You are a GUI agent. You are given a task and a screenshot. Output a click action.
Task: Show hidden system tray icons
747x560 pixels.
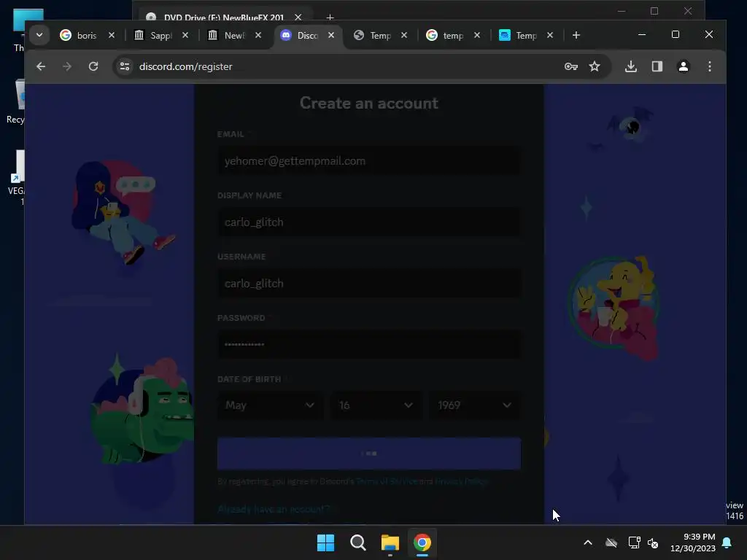(x=588, y=542)
